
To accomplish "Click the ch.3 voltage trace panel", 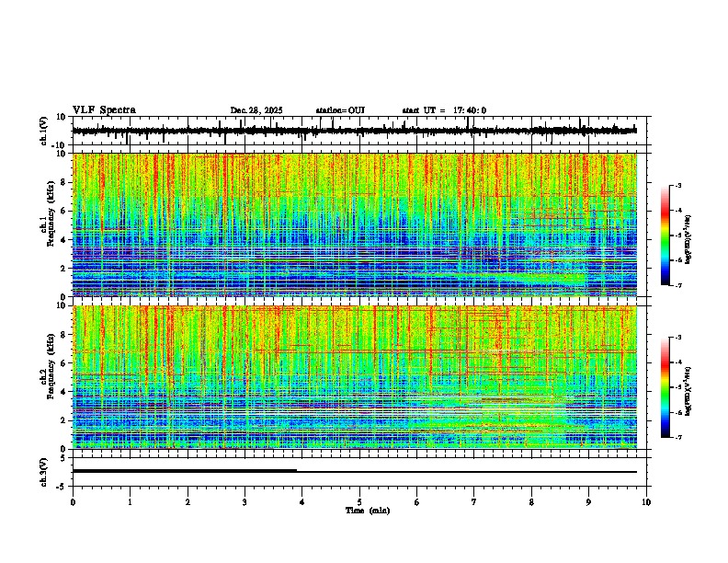I will (358, 472).
